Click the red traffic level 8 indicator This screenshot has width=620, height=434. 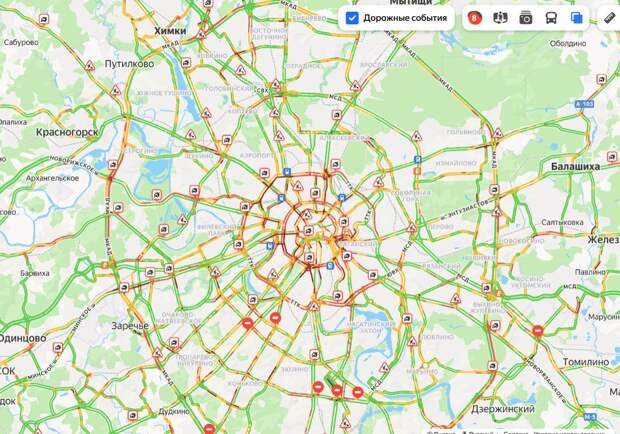pyautogui.click(x=474, y=18)
